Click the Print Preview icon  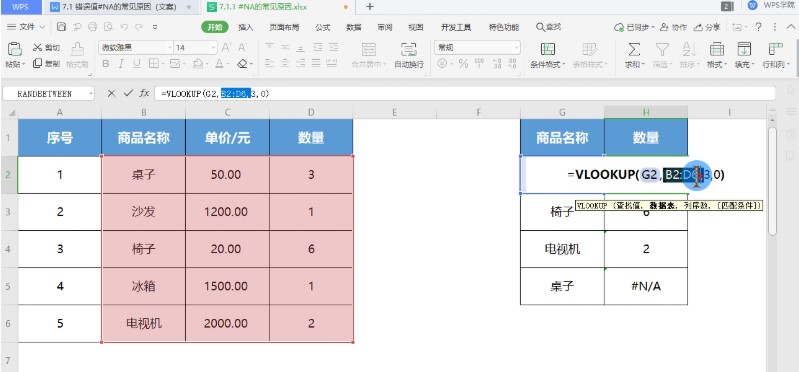108,27
